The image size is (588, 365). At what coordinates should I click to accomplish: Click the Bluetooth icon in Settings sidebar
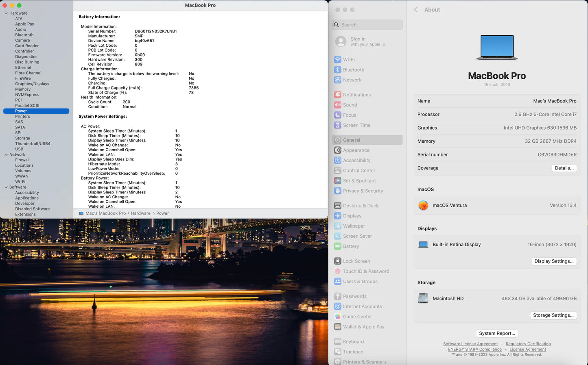(337, 70)
